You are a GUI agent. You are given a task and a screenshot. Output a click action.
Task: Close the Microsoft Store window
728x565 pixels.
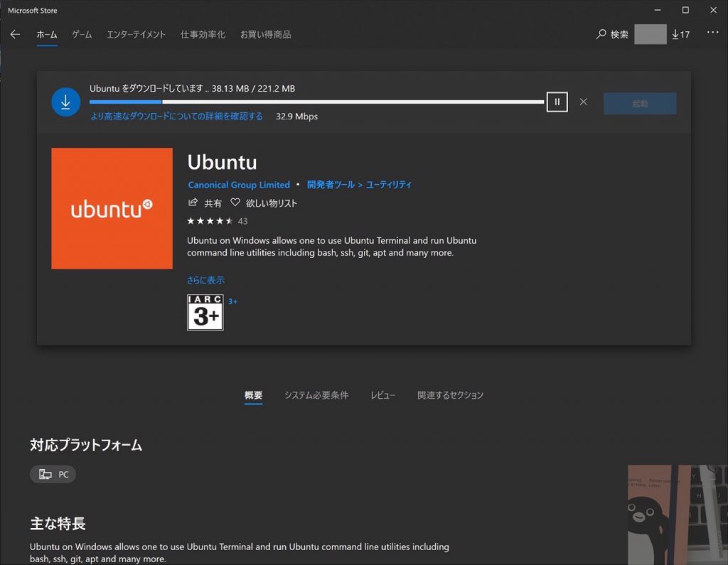(x=713, y=10)
